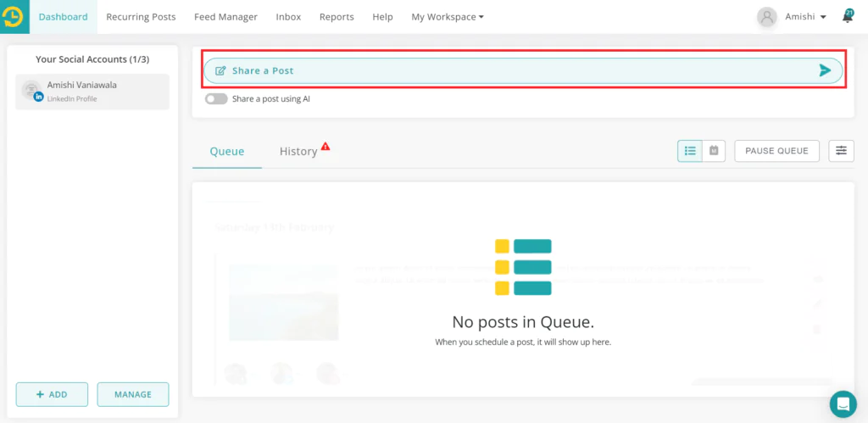This screenshot has height=423, width=868.
Task: Switch to list view icon
Action: pyautogui.click(x=690, y=151)
